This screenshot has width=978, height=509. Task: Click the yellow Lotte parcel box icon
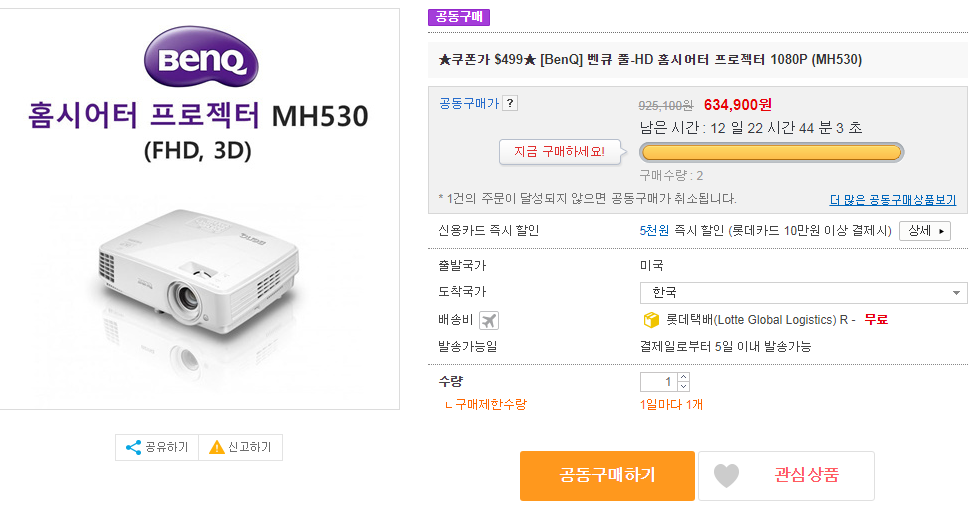[651, 320]
